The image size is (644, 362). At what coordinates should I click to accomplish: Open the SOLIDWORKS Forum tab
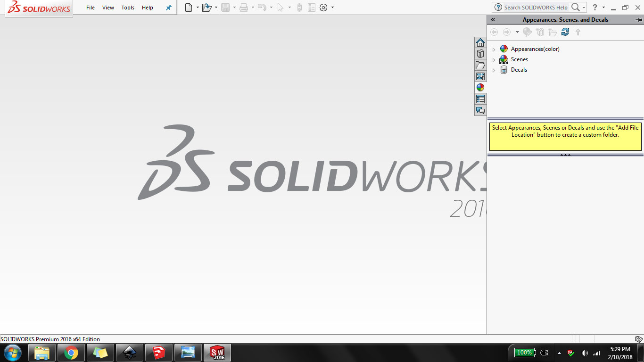480,110
